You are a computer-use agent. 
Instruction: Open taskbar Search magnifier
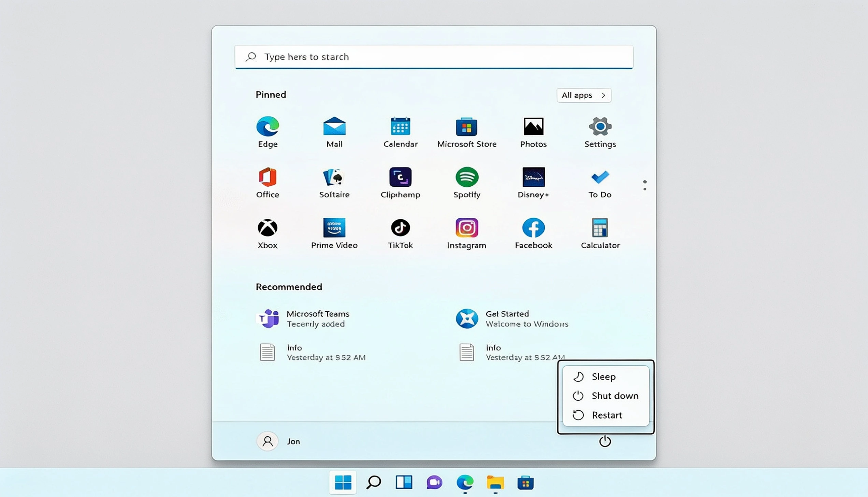374,482
